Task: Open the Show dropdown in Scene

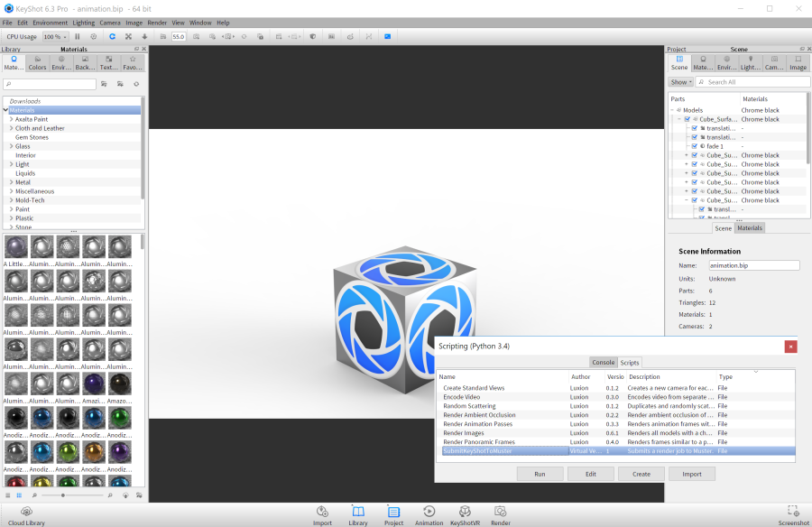Action: tap(680, 82)
